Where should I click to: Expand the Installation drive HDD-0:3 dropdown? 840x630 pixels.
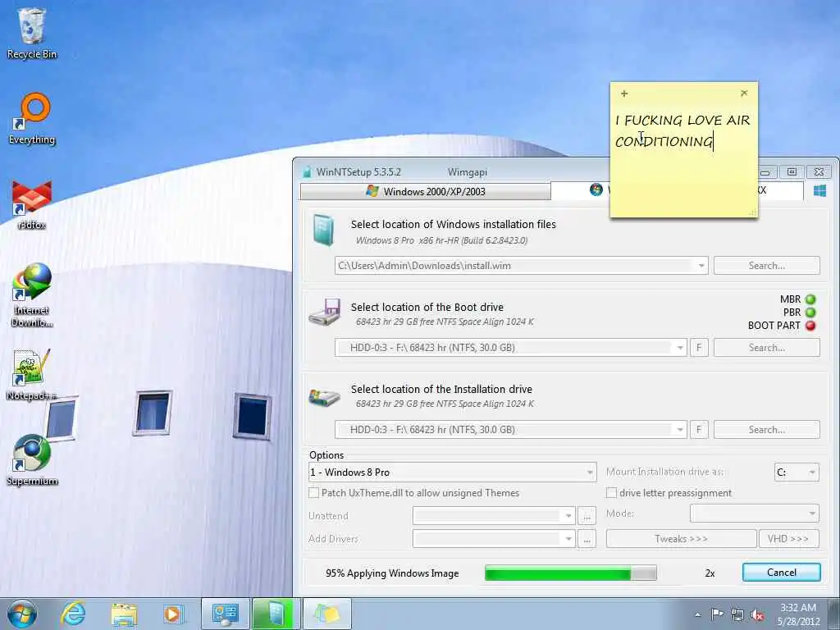point(679,430)
